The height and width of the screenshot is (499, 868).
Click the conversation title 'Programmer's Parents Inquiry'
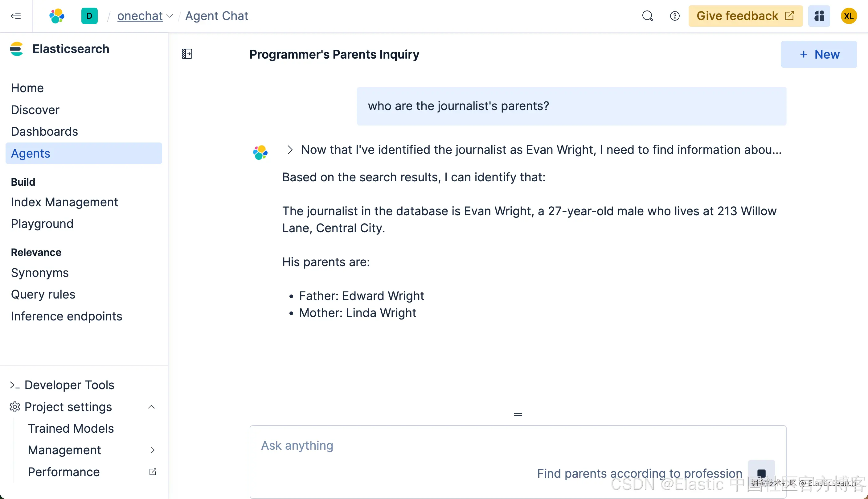click(334, 54)
